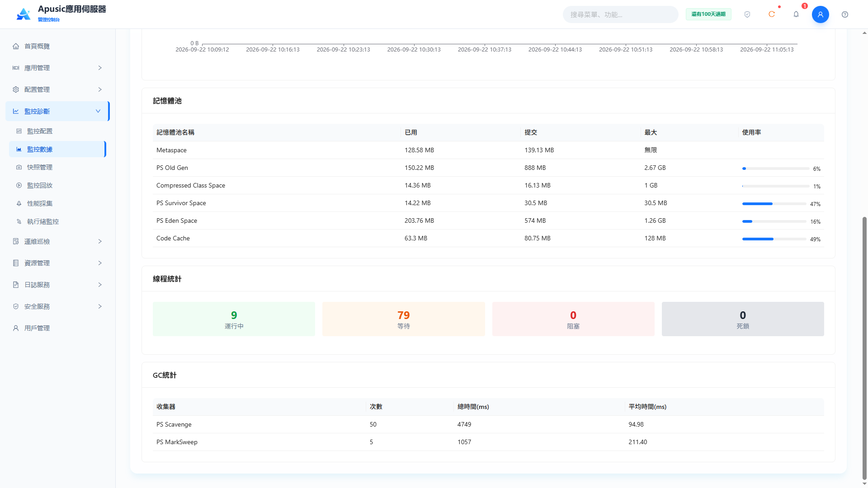Expand the 運維巡檢 chevron

pos(100,241)
